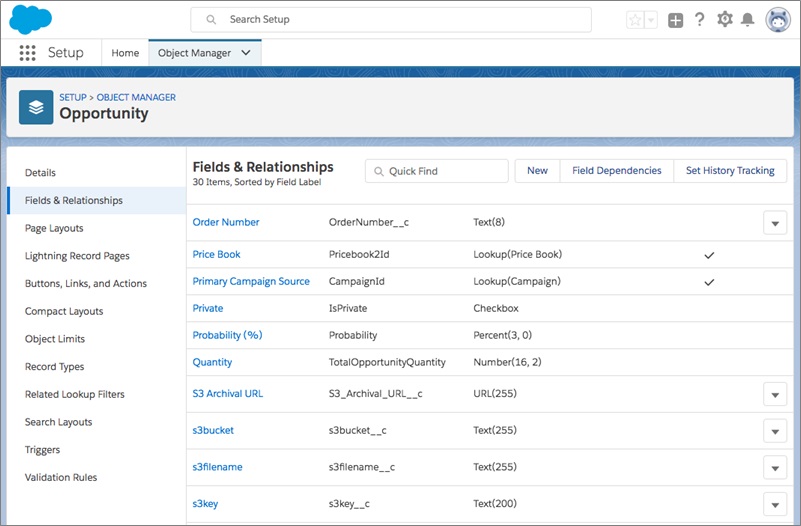Screen dimensions: 801x526
Task: Focus the Quick Find field
Action: pyautogui.click(x=437, y=171)
